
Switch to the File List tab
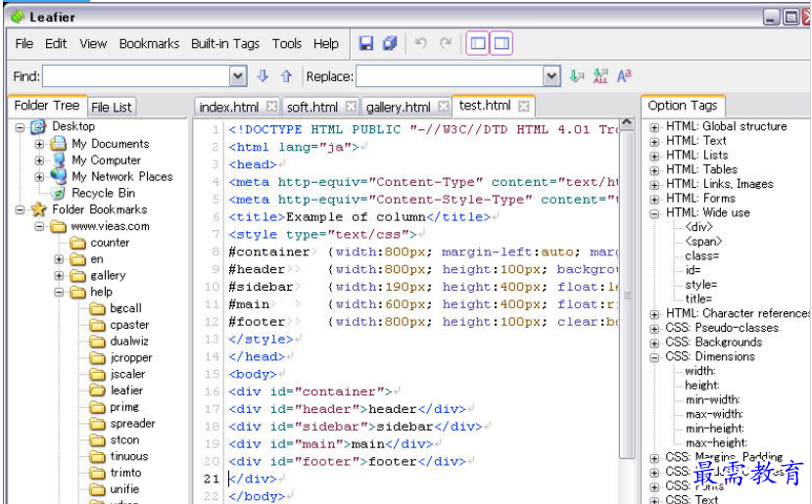coord(112,107)
